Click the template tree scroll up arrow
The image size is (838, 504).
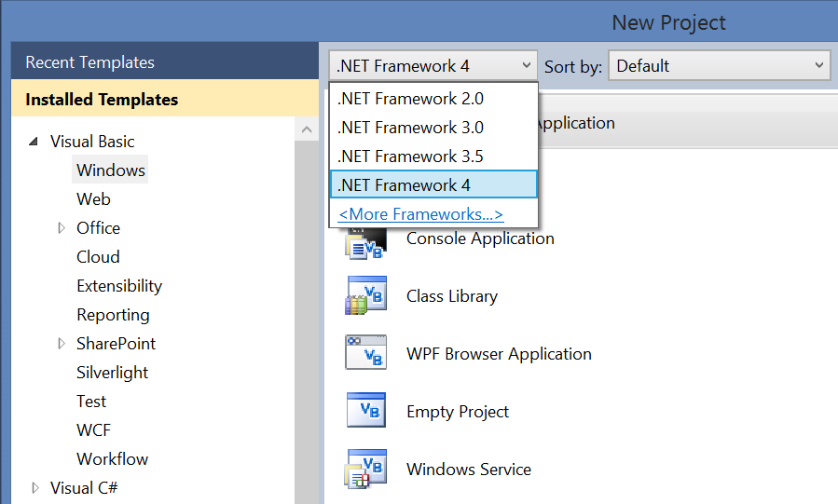[307, 129]
